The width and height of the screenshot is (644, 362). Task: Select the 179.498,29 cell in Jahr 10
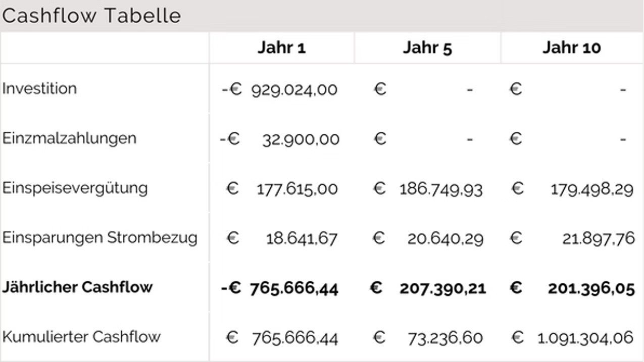click(592, 189)
